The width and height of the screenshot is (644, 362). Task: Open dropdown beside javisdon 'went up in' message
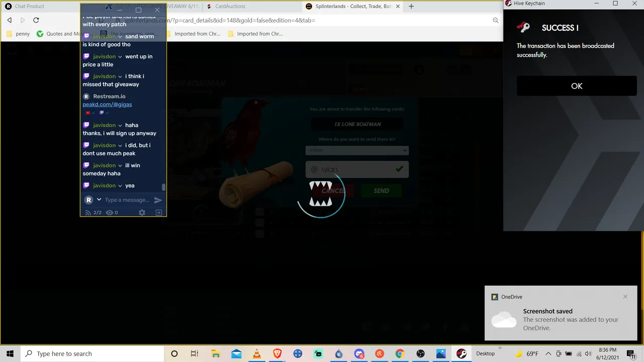click(120, 57)
